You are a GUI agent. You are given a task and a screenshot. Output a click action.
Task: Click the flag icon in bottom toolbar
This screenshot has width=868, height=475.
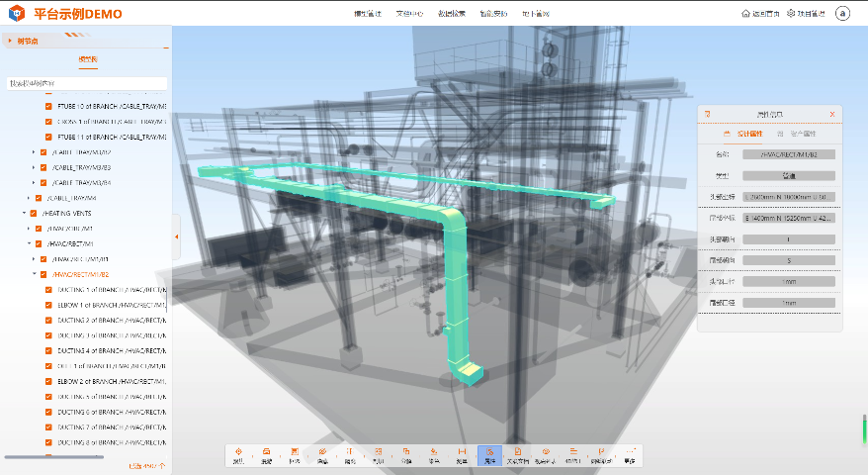click(x=601, y=453)
